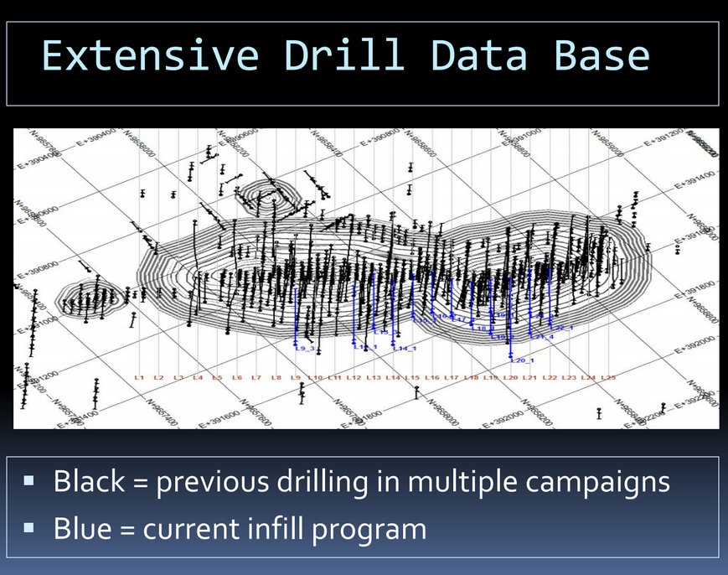Click northing grid label N+9659000

(x=607, y=142)
